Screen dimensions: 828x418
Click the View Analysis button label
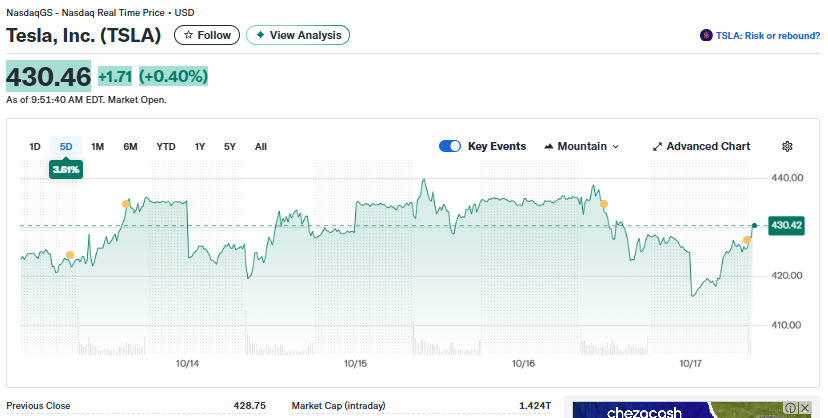coord(305,35)
